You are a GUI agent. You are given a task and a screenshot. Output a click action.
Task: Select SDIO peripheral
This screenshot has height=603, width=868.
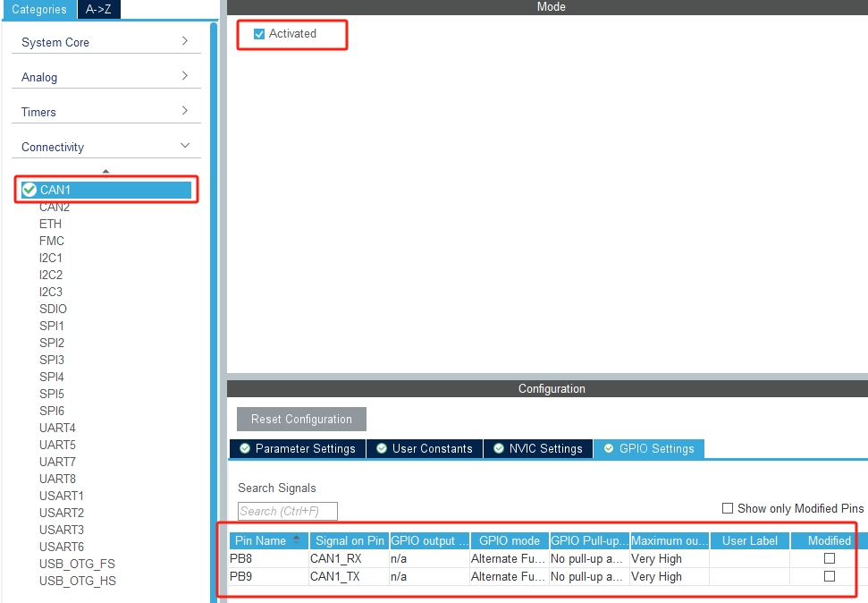(x=53, y=310)
